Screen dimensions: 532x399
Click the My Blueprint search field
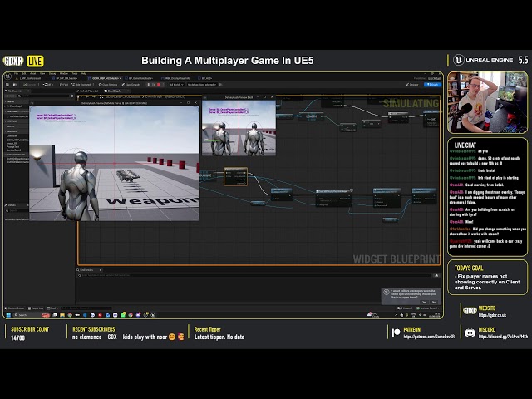[x=44, y=96]
